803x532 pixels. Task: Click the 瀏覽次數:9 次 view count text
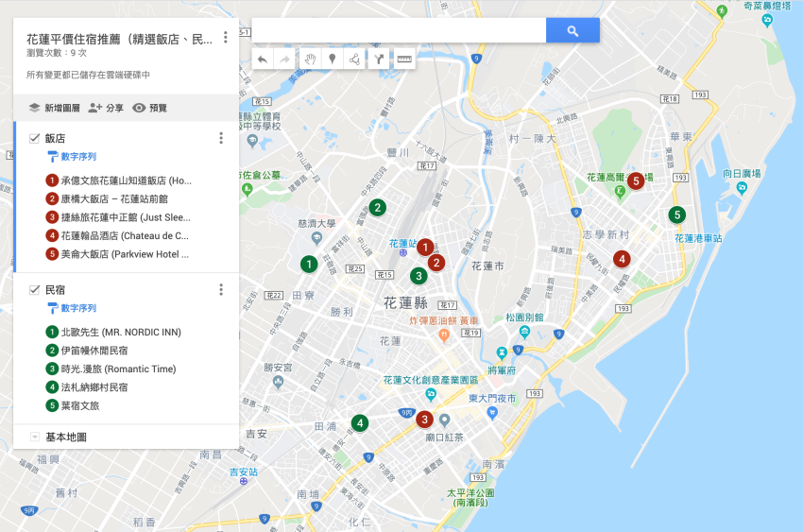coord(57,53)
